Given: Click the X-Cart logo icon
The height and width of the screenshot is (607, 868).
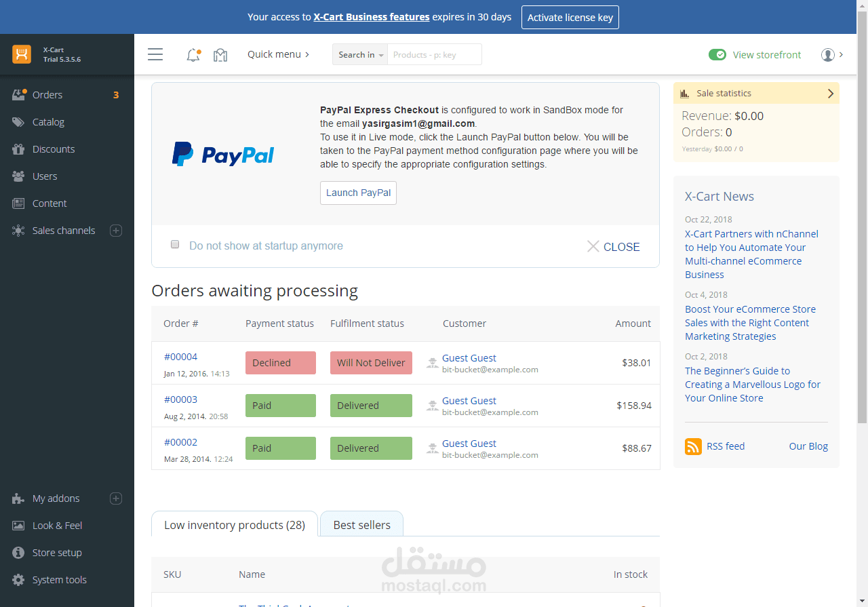Looking at the screenshot, I should coord(22,54).
